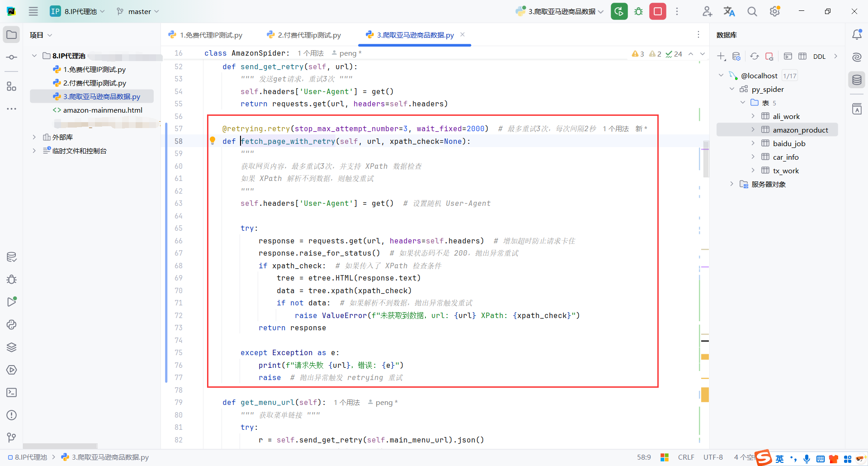Viewport: 868px width, 466px height.
Task: Select the baidu_job table
Action: tap(789, 143)
